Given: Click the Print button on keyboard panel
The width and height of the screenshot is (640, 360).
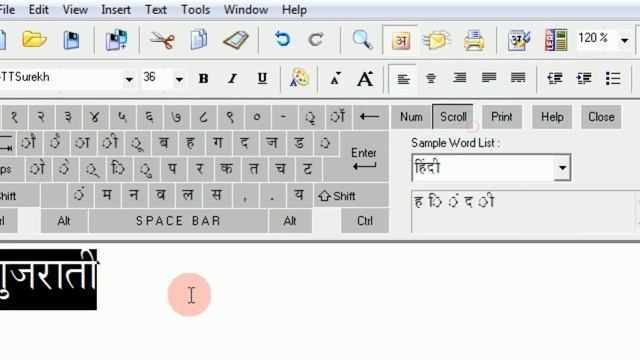Looking at the screenshot, I should point(502,117).
